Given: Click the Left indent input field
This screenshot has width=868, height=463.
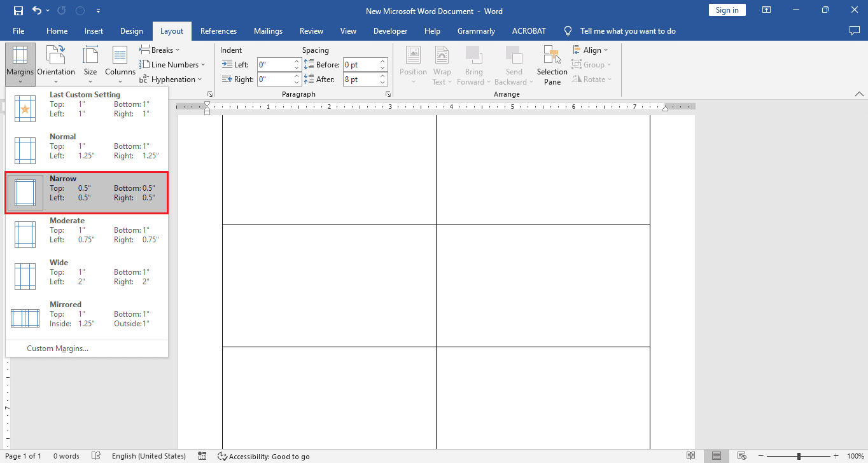Looking at the screenshot, I should 275,64.
